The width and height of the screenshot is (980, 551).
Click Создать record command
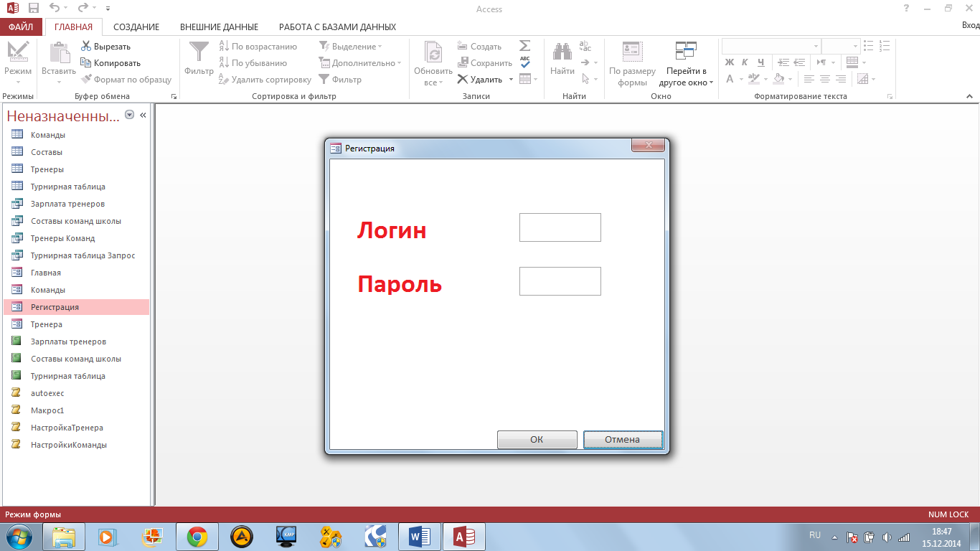coord(479,46)
